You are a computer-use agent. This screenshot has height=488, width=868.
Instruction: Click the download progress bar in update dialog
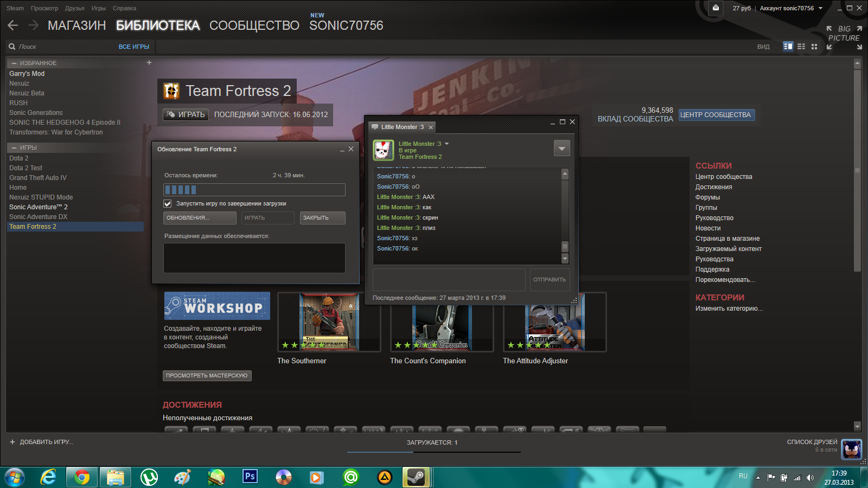click(x=254, y=190)
